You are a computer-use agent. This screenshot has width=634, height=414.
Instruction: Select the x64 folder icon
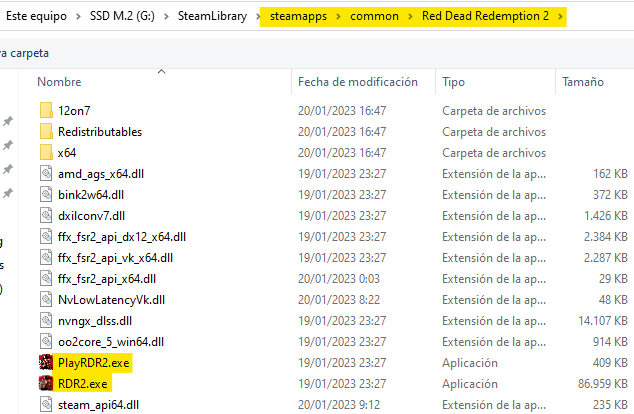pos(46,152)
